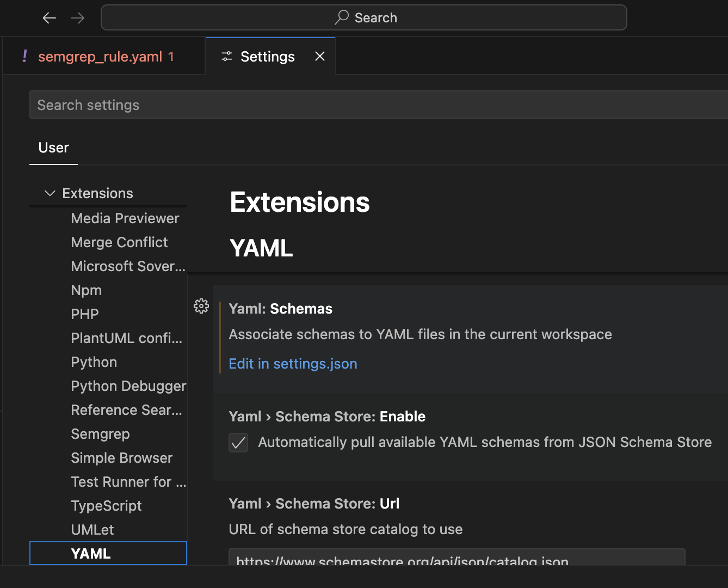Click the gear icon beside Yaml Schemas setting
This screenshot has width=728, height=588.
[x=201, y=306]
